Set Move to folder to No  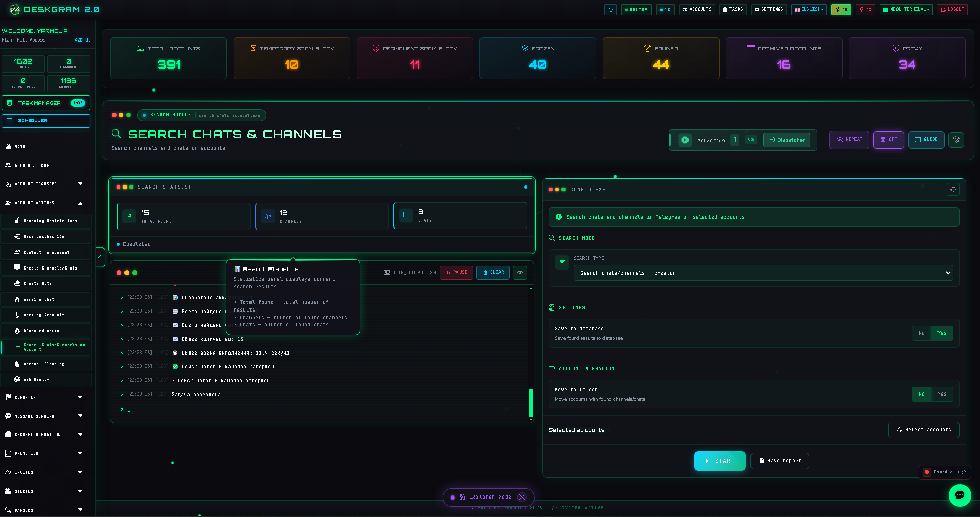(921, 394)
